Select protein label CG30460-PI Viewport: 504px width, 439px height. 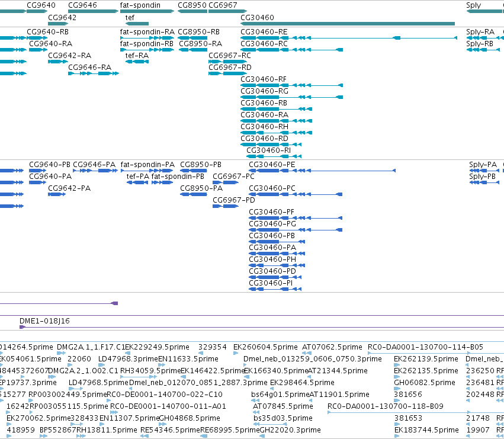(x=271, y=283)
